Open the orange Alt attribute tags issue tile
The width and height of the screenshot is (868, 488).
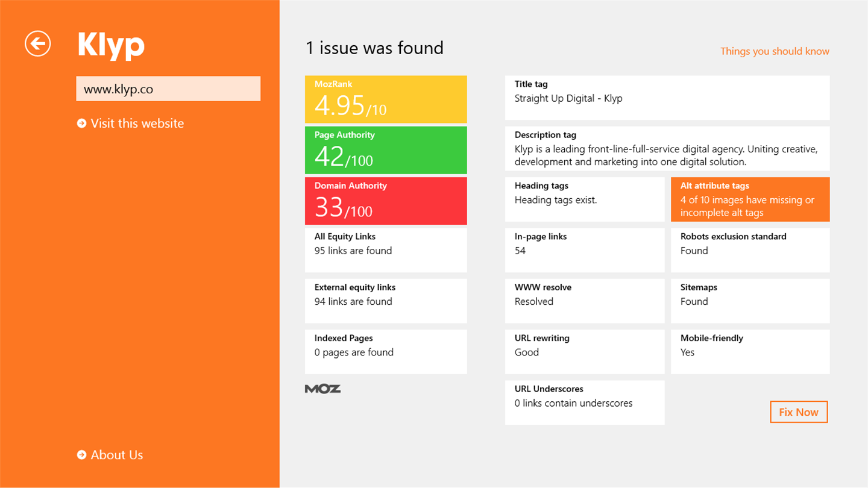(x=750, y=199)
